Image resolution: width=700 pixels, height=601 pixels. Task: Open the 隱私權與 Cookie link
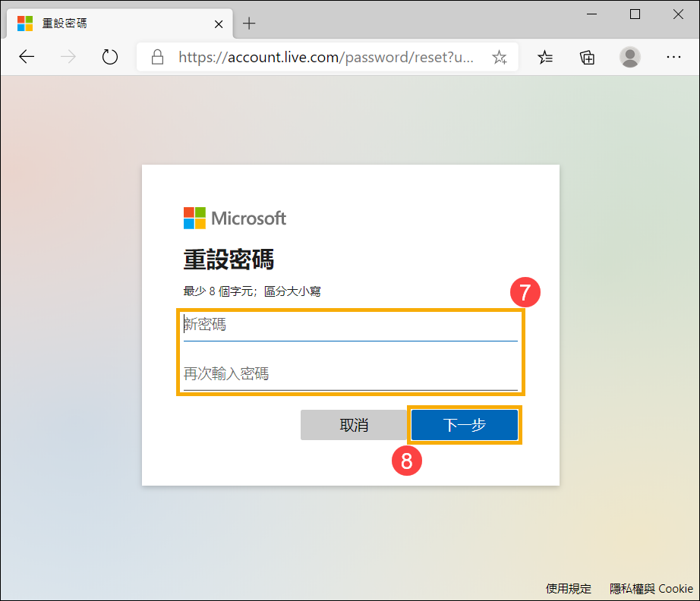(x=651, y=589)
